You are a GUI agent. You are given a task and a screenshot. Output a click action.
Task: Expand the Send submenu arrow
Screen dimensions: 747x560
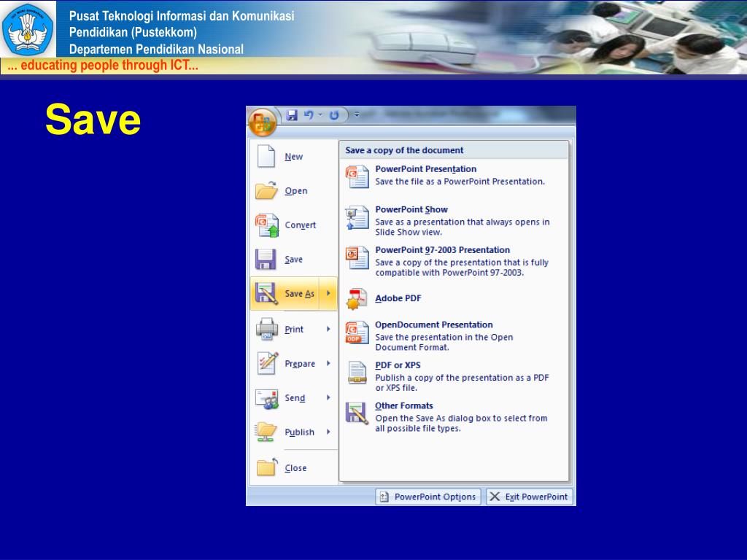(329, 397)
